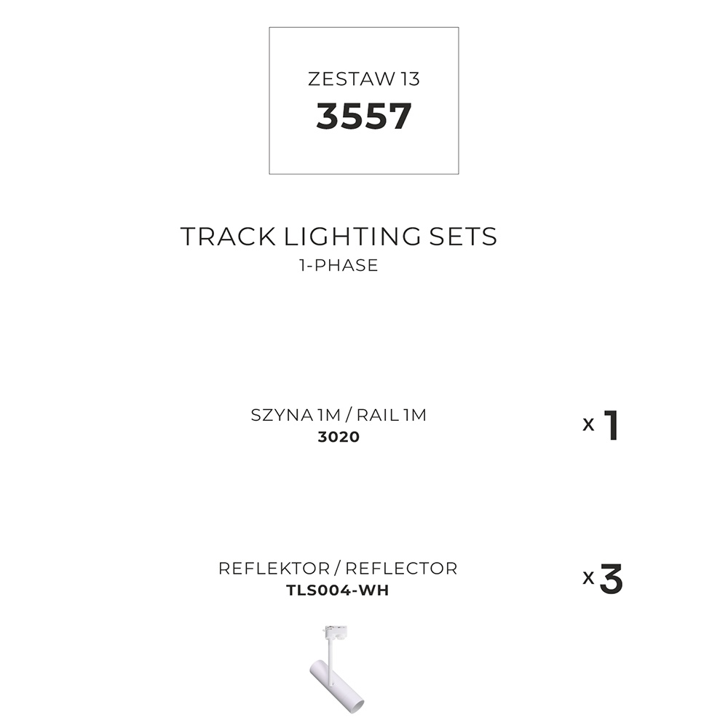Click the word REFLECTOR in English
Screen dimensions: 728x728
click(x=402, y=569)
